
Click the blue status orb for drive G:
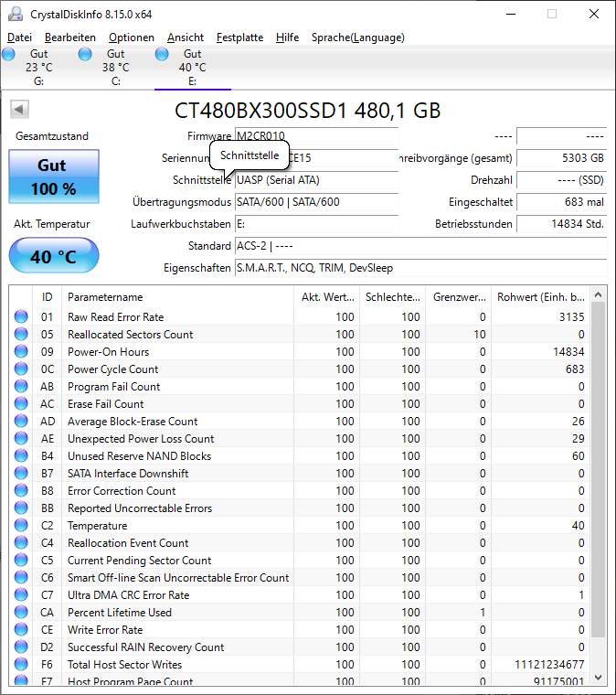[x=8, y=54]
